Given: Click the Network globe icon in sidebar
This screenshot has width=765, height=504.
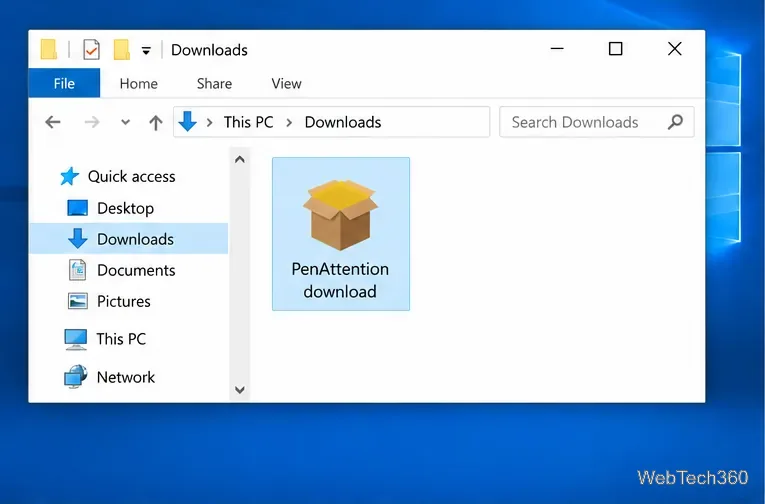Looking at the screenshot, I should tap(76, 377).
